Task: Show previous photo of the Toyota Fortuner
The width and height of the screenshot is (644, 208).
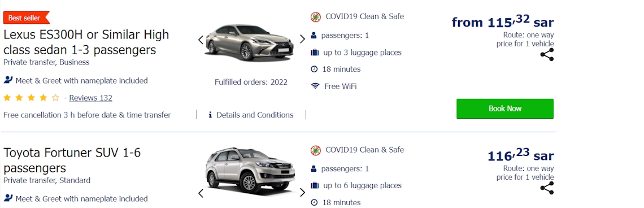Action: tap(201, 193)
